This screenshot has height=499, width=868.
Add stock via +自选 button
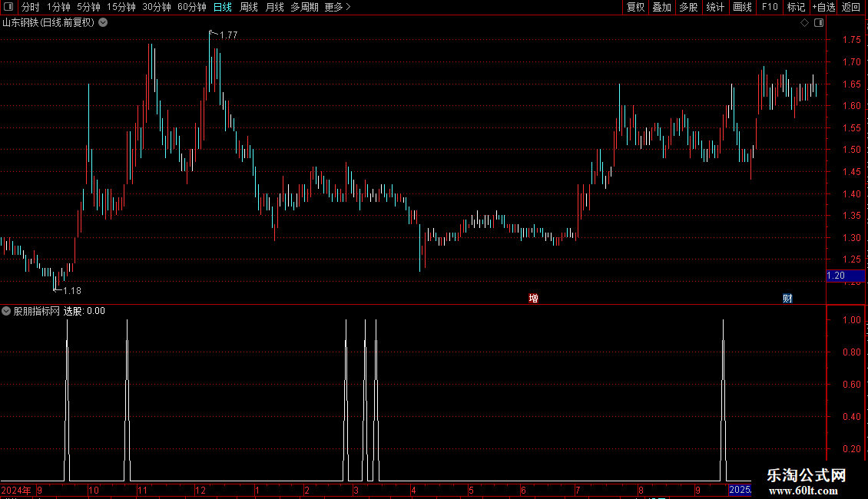pyautogui.click(x=823, y=7)
